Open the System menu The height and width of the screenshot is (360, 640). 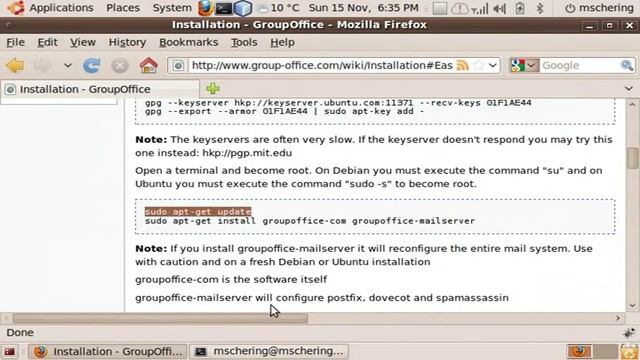pyautogui.click(x=172, y=8)
